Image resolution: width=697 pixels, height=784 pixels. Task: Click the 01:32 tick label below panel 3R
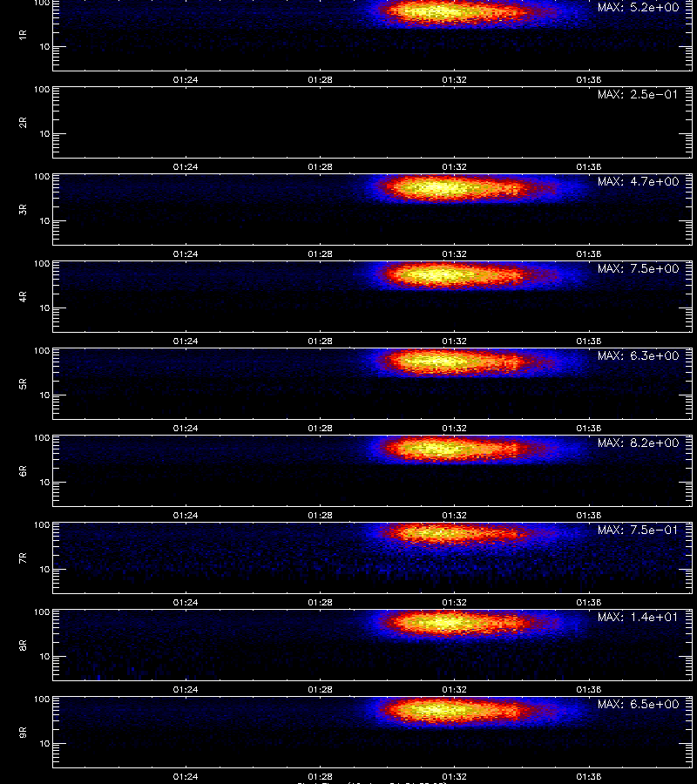pos(454,253)
